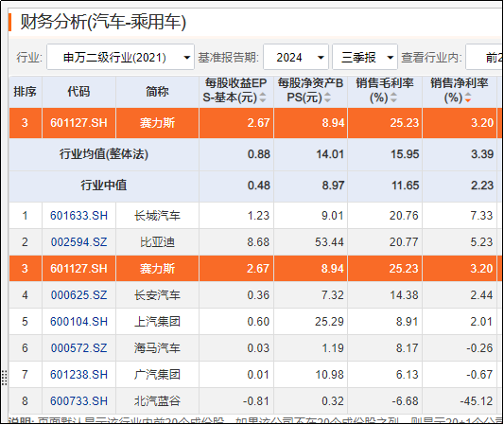504x425 pixels.
Task: Select 北汽蓝谷 company name
Action: pos(157,401)
